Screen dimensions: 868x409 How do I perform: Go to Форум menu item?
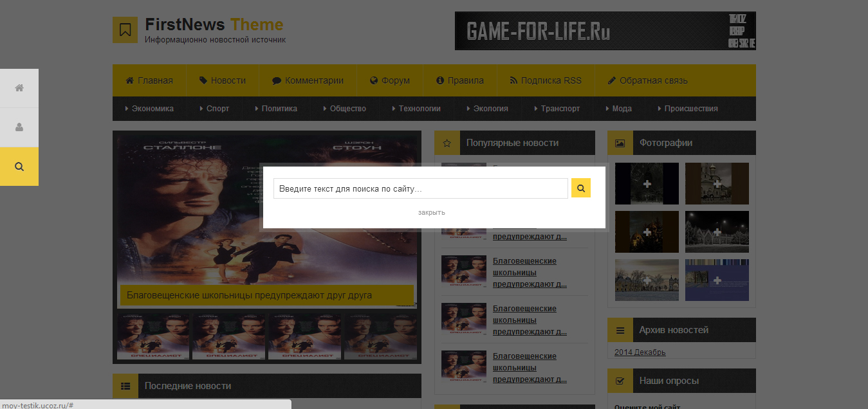click(x=390, y=80)
